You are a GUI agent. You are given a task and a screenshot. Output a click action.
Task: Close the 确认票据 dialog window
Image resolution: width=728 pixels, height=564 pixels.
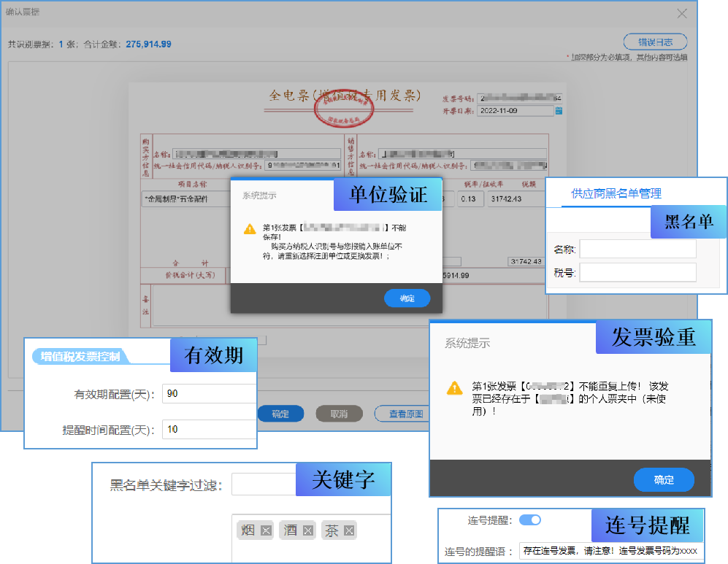(681, 13)
